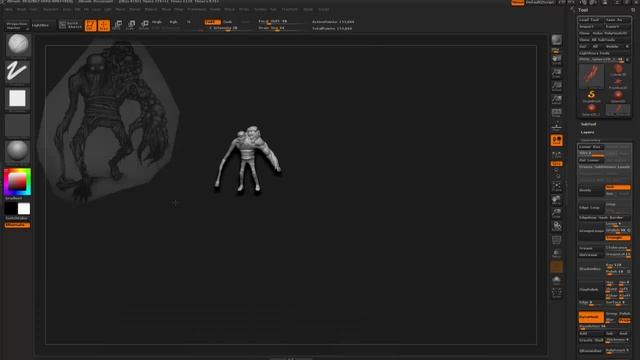Image resolution: width=640 pixels, height=360 pixels.
Task: Select the black color swatch
Action: (x=11, y=209)
